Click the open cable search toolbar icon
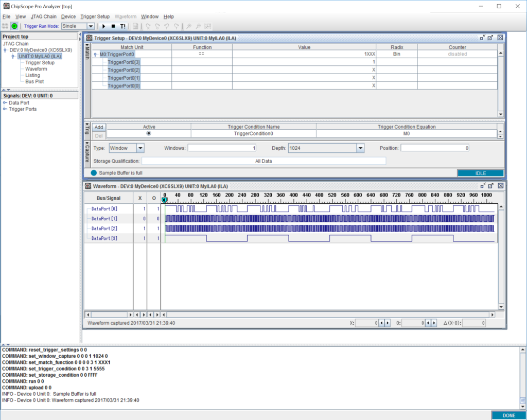The image size is (527, 420). pyautogui.click(x=5, y=26)
